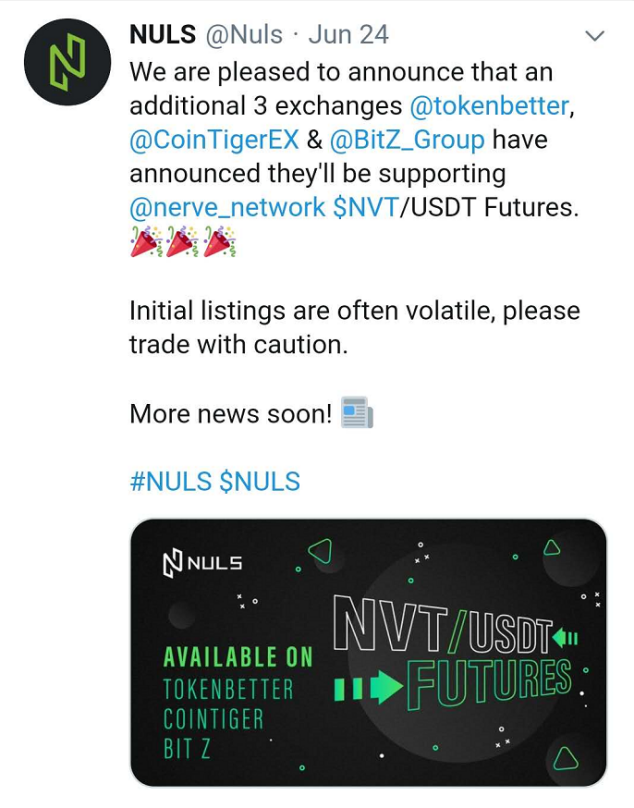634x808 pixels.
Task: Open the $NULS cashtag
Action: point(260,481)
